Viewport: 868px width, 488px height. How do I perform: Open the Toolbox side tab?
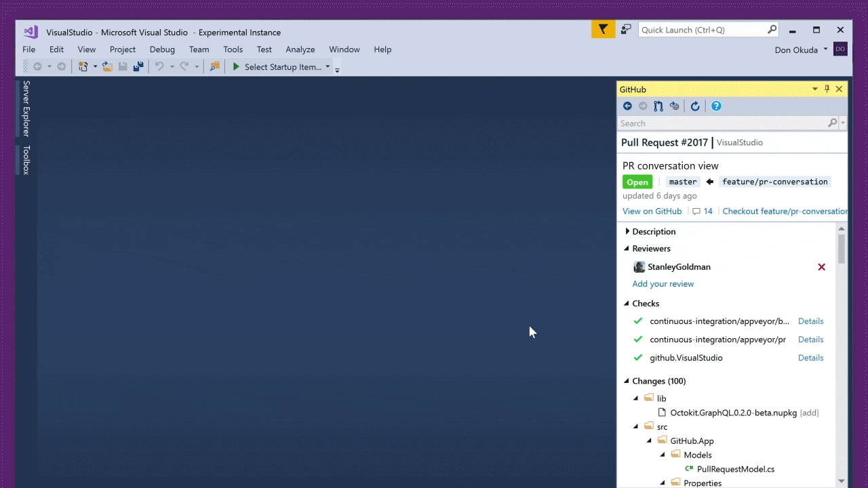tap(26, 160)
